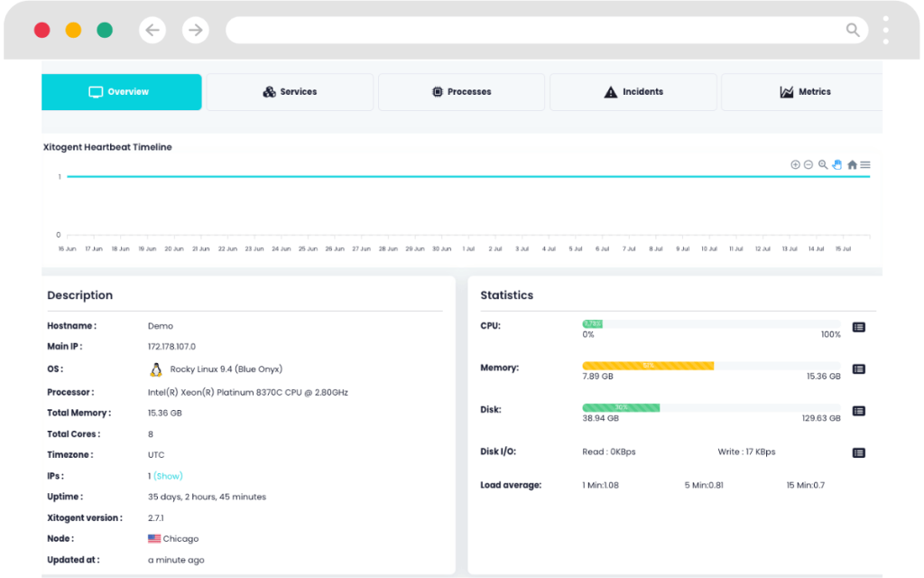This screenshot has width=924, height=578.
Task: Zoom in on the heartbeat timeline chart
Action: point(795,164)
